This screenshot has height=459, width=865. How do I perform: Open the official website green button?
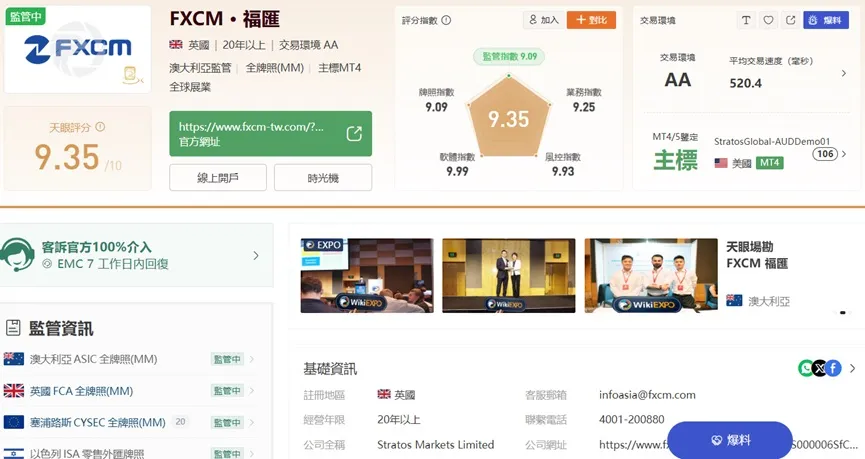270,134
